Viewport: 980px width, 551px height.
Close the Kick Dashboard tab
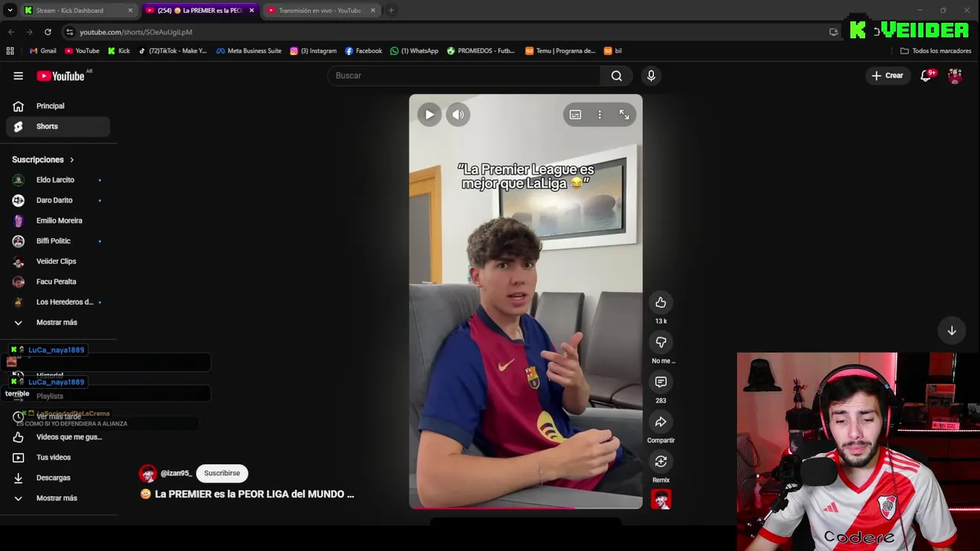[x=130, y=11]
